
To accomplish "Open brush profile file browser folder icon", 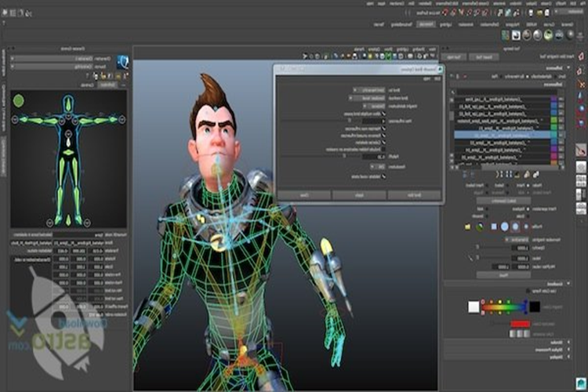I will 467,227.
